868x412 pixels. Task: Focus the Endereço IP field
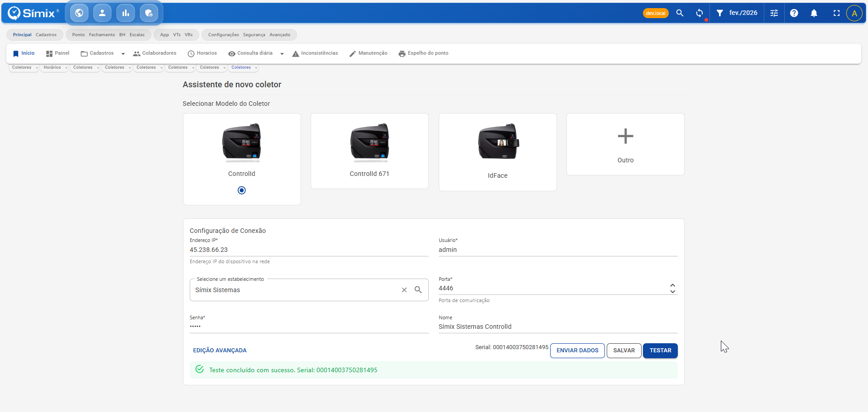coord(309,250)
